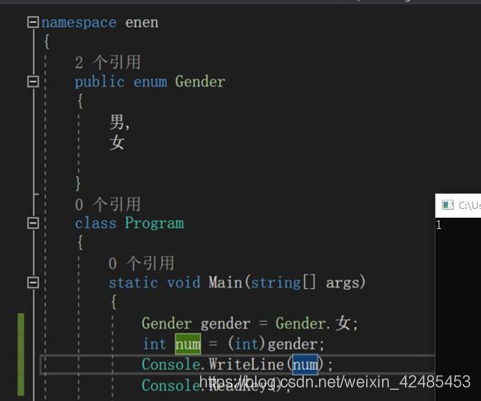This screenshot has height=401, width=481.
Task: Click the selected 'num' inside WriteLine
Action: tap(305, 364)
